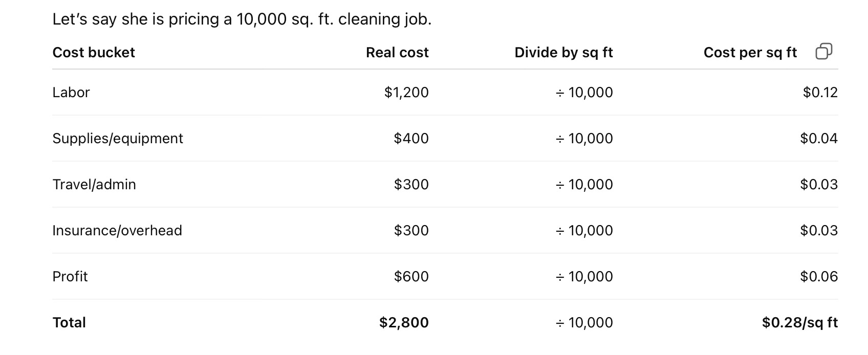The width and height of the screenshot is (868, 355).
Task: Click the Cost per sq ft header
Action: pos(750,52)
